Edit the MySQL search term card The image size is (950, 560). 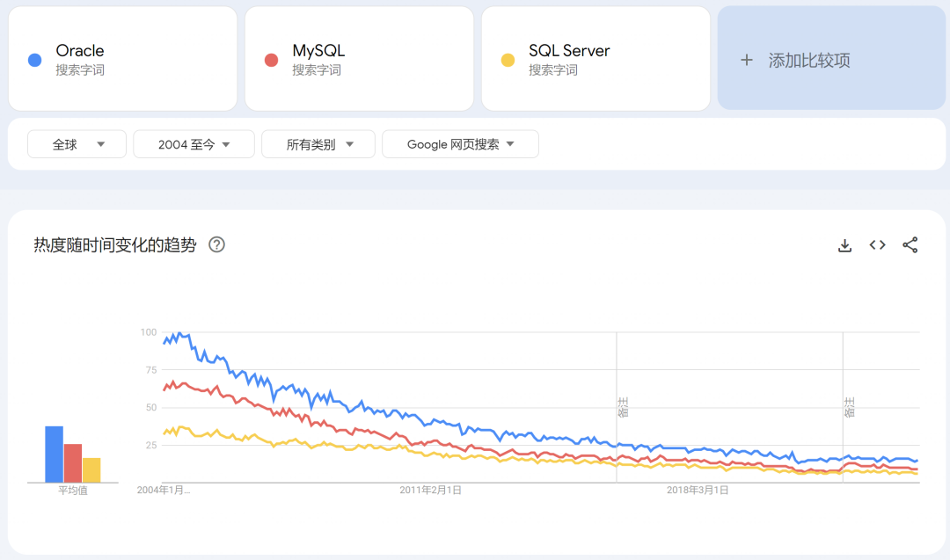click(x=359, y=59)
